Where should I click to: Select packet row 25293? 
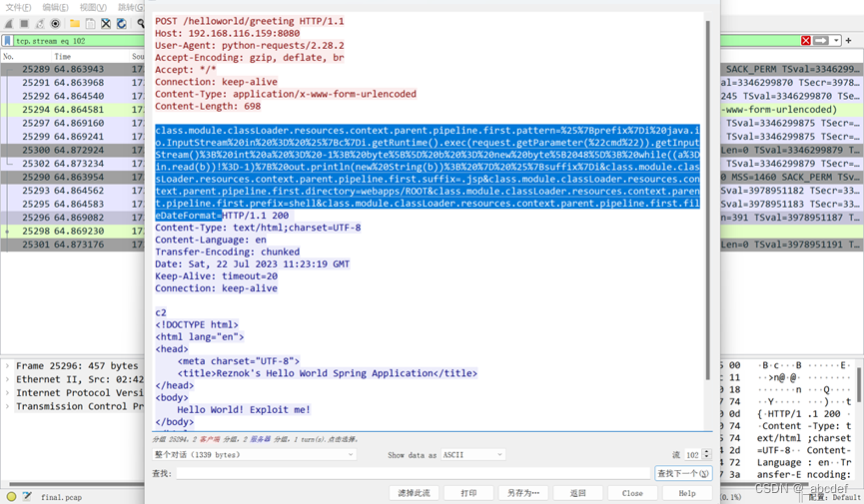pos(73,191)
